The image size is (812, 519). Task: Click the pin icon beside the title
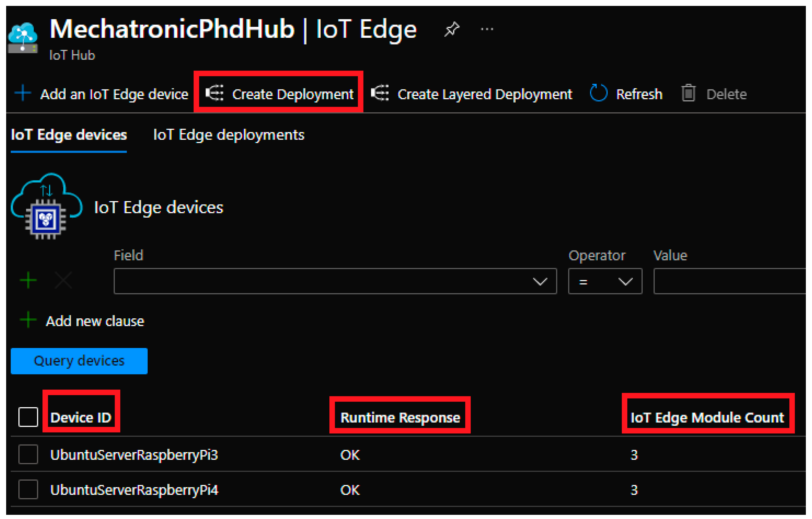(x=451, y=29)
